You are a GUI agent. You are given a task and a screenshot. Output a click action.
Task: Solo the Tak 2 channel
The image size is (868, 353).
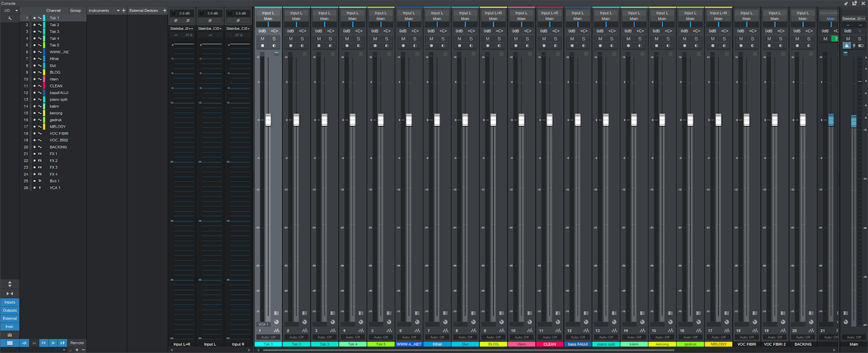tap(302, 39)
